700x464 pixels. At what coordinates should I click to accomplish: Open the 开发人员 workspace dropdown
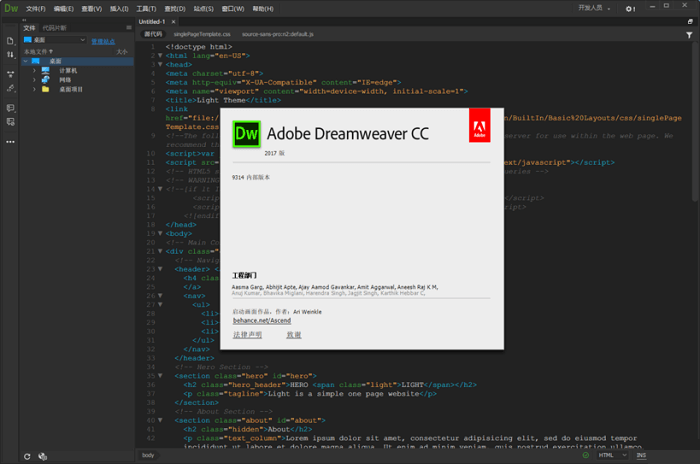pos(594,8)
